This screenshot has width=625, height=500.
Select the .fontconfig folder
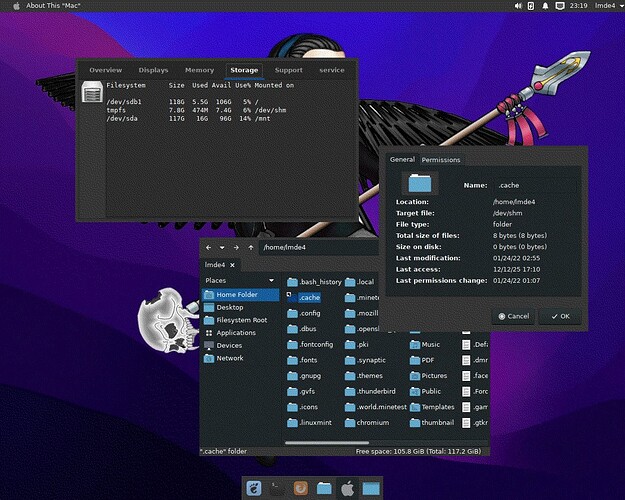tap(310, 344)
